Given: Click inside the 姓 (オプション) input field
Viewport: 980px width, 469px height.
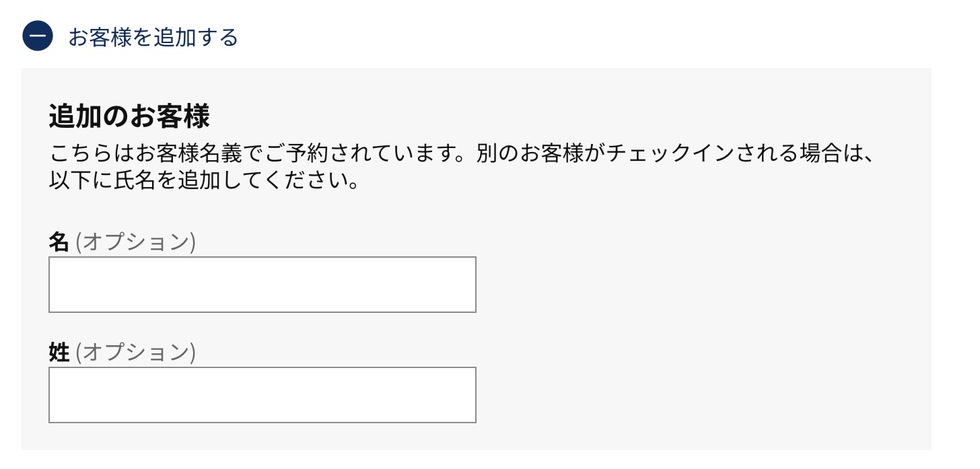Looking at the screenshot, I should [262, 394].
